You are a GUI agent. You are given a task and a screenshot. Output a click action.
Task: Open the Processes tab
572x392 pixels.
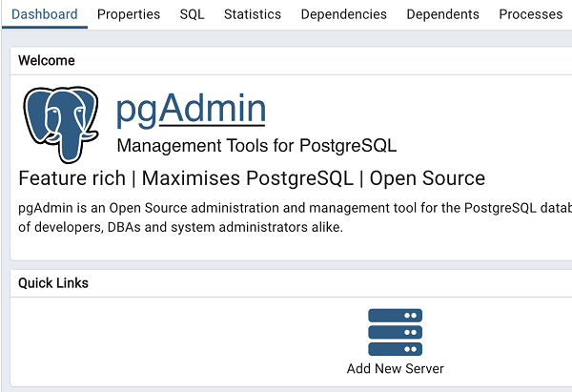point(530,14)
